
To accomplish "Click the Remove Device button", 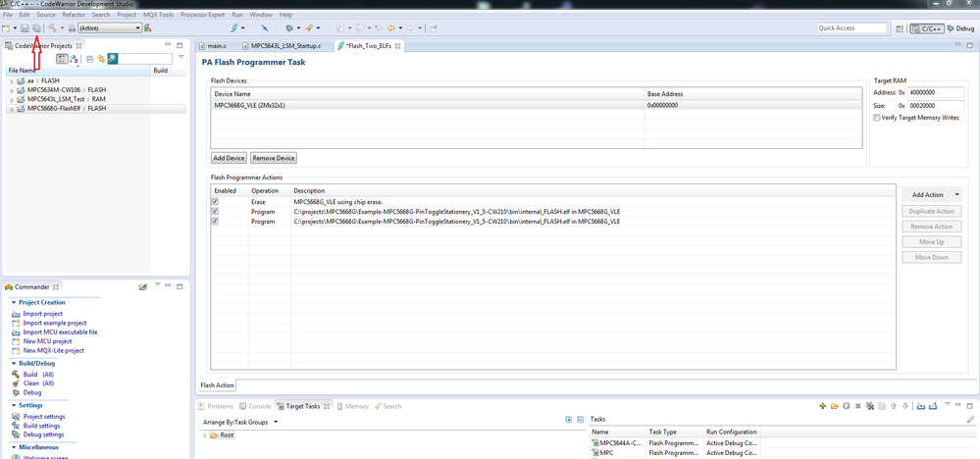I will tap(274, 158).
